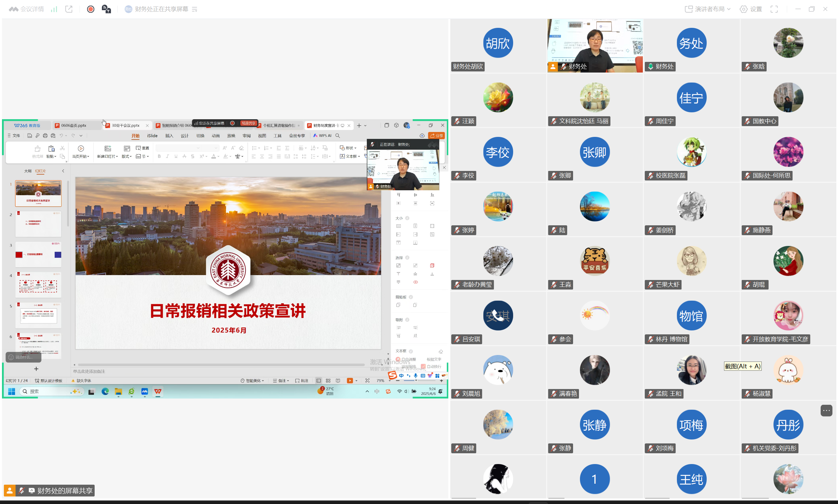
Task: Enter full screen meeting view
Action: [x=774, y=9]
